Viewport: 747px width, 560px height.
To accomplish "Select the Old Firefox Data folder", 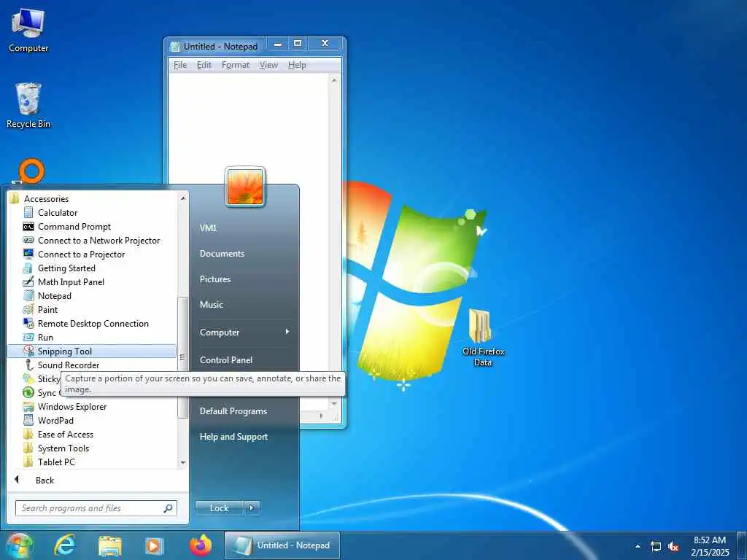I will 483,338.
